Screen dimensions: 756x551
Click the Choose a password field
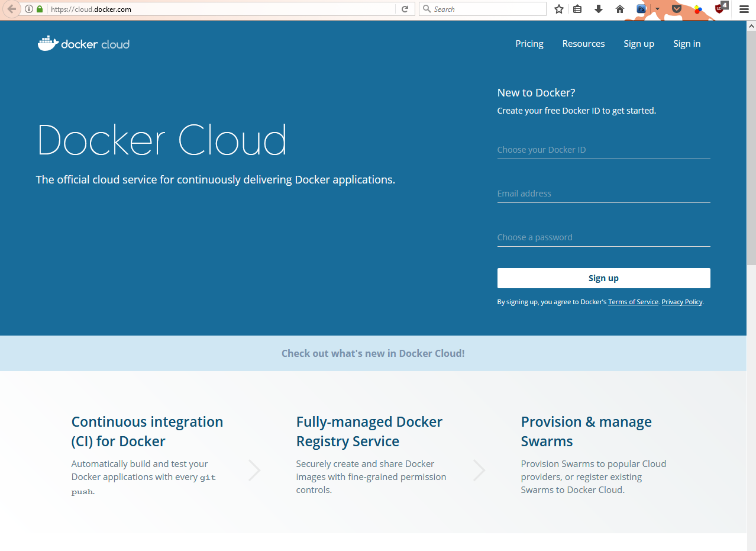click(x=603, y=237)
